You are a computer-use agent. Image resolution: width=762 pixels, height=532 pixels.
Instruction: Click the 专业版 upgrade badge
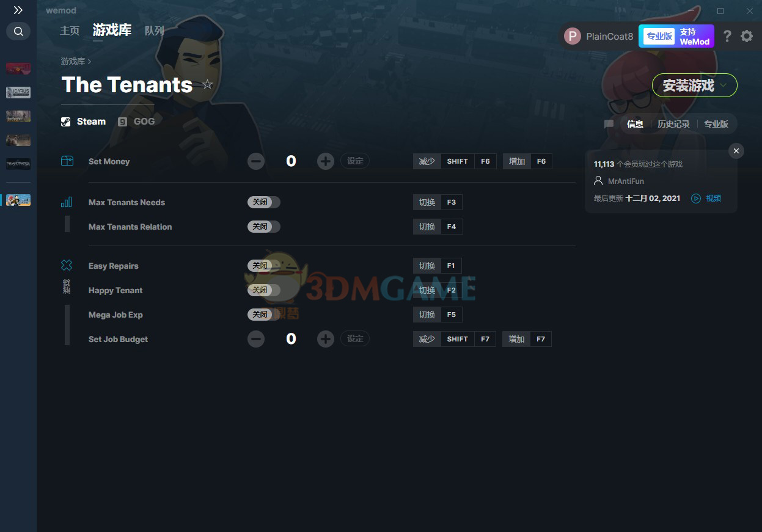pos(659,36)
